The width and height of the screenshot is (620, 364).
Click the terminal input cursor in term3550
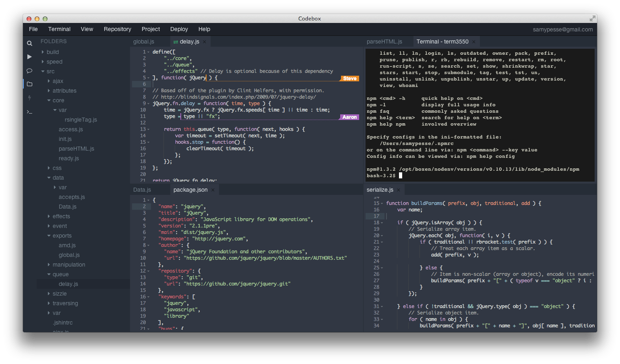point(400,175)
